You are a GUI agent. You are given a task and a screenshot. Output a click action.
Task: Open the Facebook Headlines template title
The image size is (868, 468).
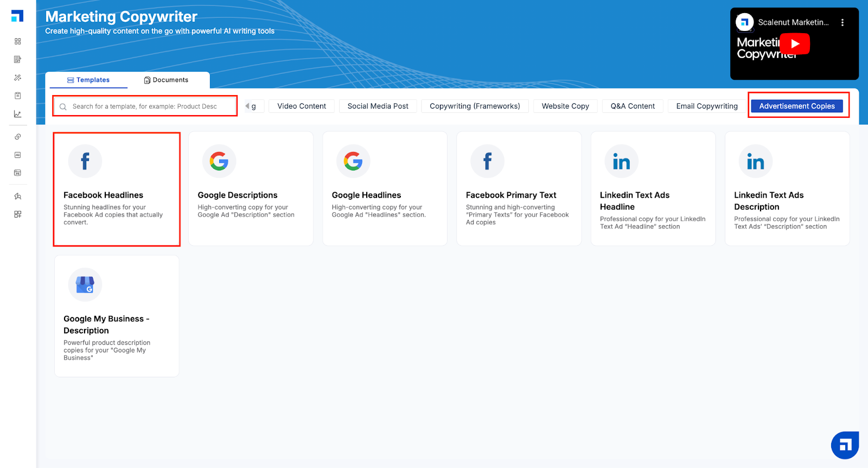[103, 195]
